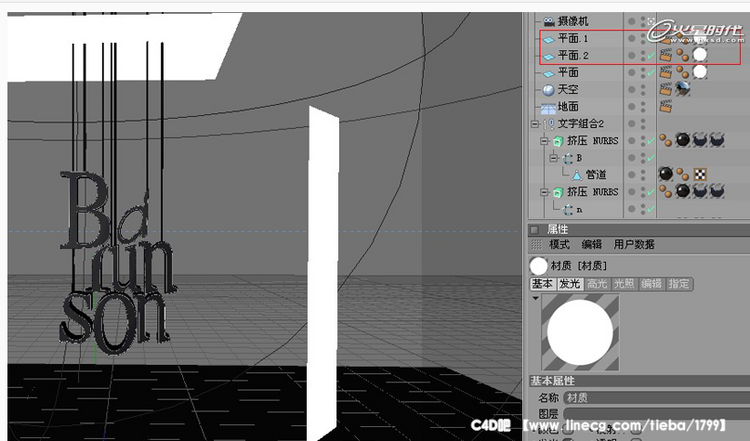Click the target tag on 摄像机 row
The height and width of the screenshot is (441, 750).
pyautogui.click(x=651, y=22)
